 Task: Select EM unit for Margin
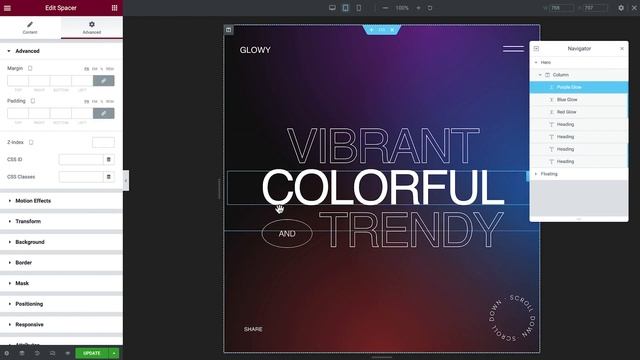pyautogui.click(x=94, y=69)
